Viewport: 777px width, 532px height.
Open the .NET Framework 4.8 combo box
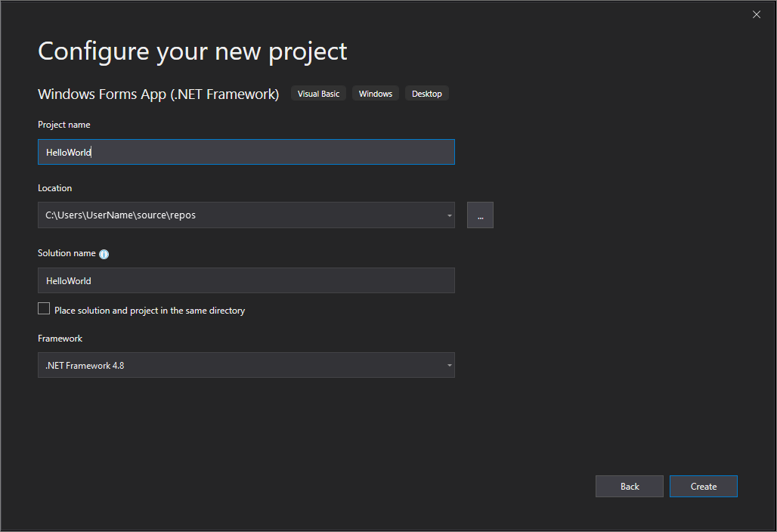pyautogui.click(x=242, y=366)
